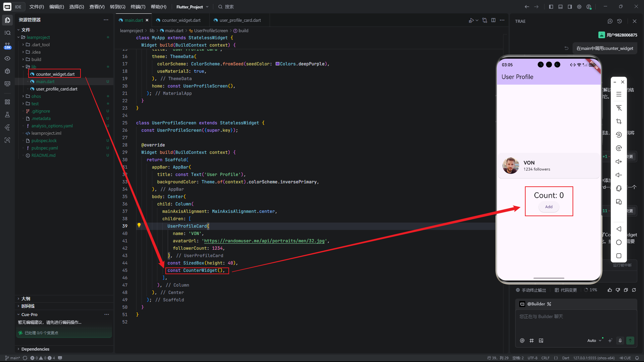Click the voice input microphone icon
This screenshot has width=644, height=362.
[620, 341]
